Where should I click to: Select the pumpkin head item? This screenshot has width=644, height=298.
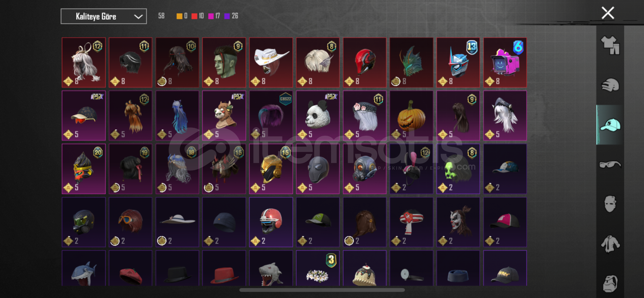[411, 116]
